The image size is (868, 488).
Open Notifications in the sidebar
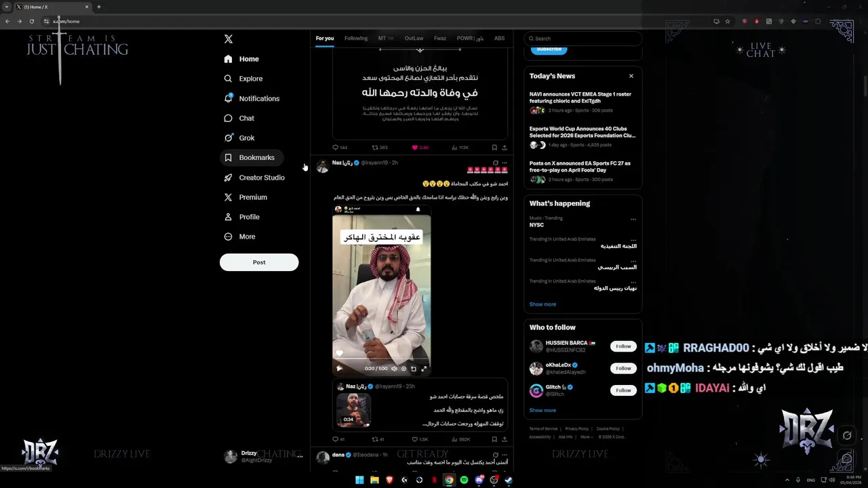(252, 98)
